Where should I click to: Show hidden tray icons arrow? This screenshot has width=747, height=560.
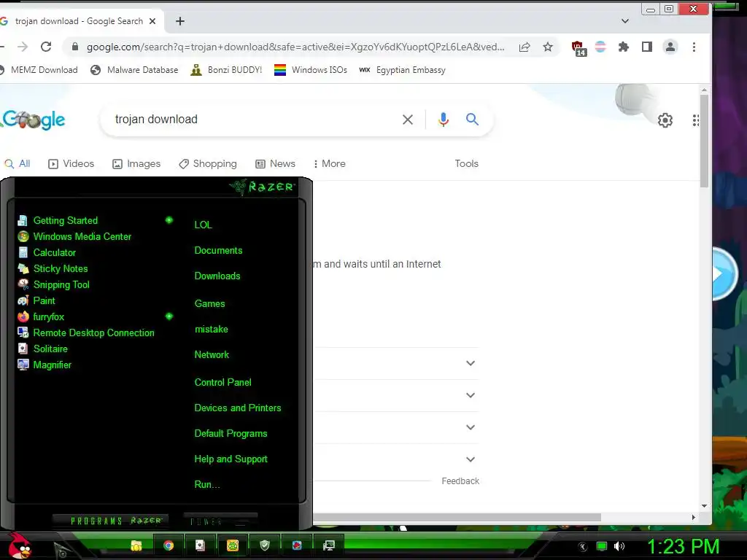[583, 547]
